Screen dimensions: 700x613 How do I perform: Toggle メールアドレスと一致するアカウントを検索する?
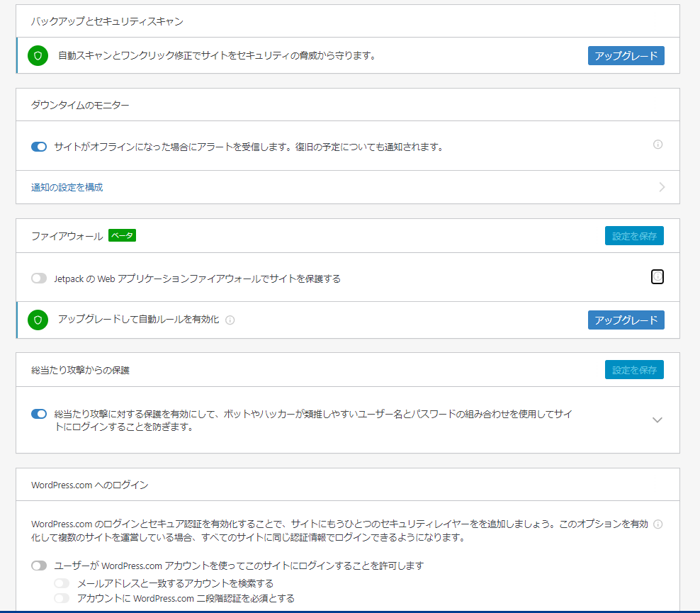point(62,583)
